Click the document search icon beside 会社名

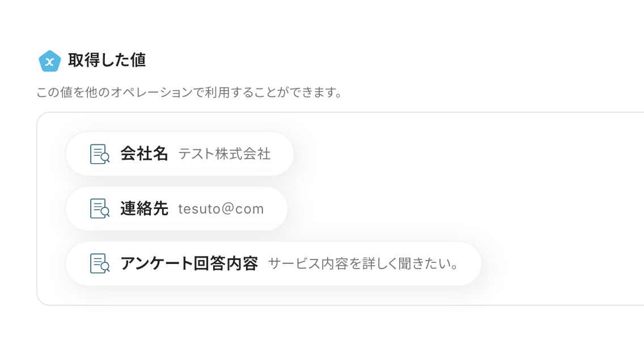[100, 154]
